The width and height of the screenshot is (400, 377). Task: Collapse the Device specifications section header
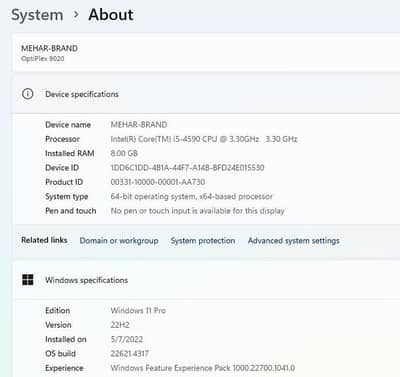[206, 94]
